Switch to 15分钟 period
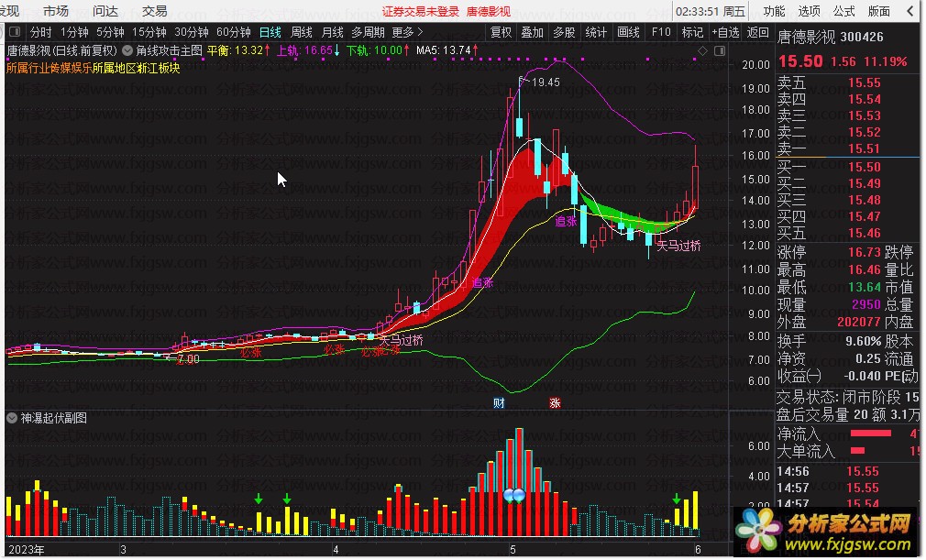The width and height of the screenshot is (926, 560). (149, 32)
